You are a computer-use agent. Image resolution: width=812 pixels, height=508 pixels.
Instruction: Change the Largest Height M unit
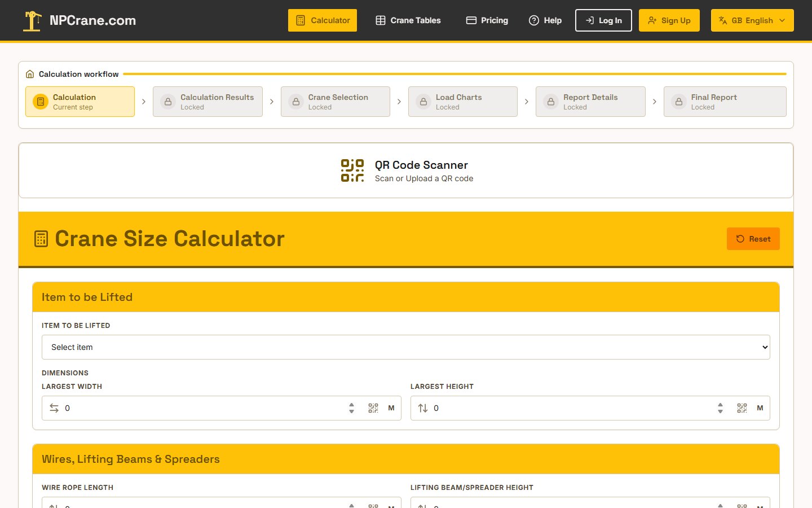tap(760, 408)
